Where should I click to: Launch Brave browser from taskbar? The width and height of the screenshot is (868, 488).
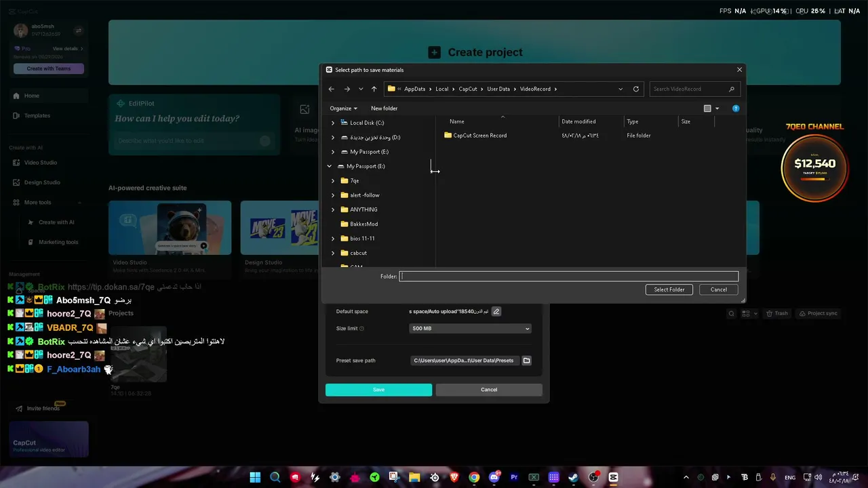tap(454, 477)
